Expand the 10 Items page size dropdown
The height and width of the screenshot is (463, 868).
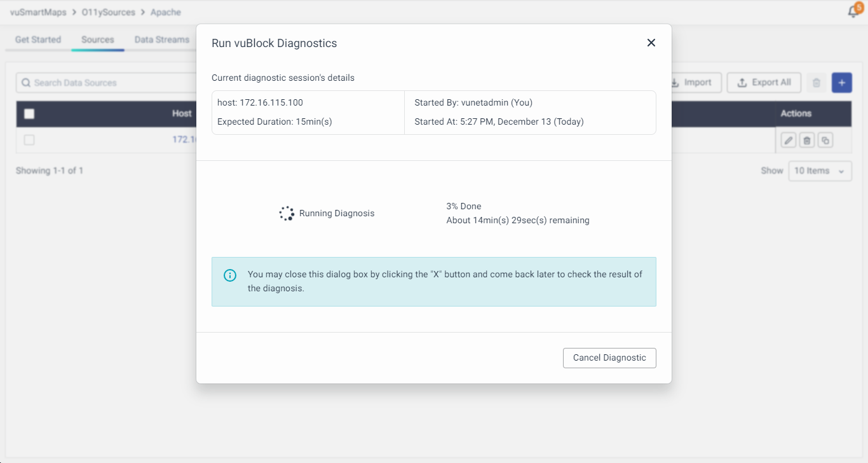[820, 170]
